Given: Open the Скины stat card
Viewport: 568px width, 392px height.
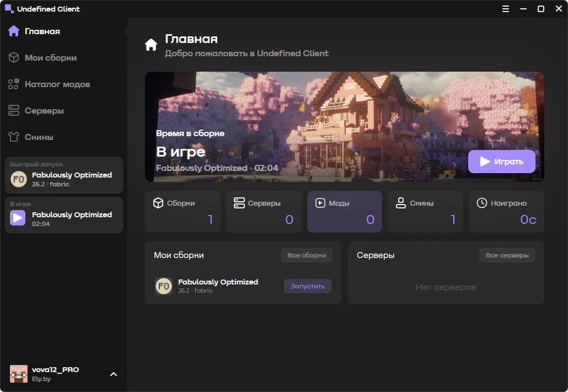Looking at the screenshot, I should point(425,212).
